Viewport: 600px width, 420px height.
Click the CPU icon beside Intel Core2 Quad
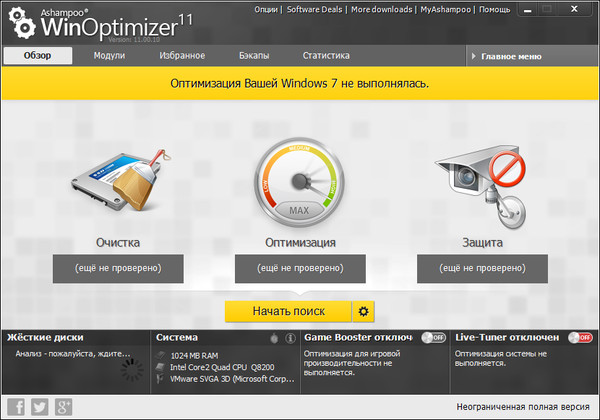coord(160,367)
